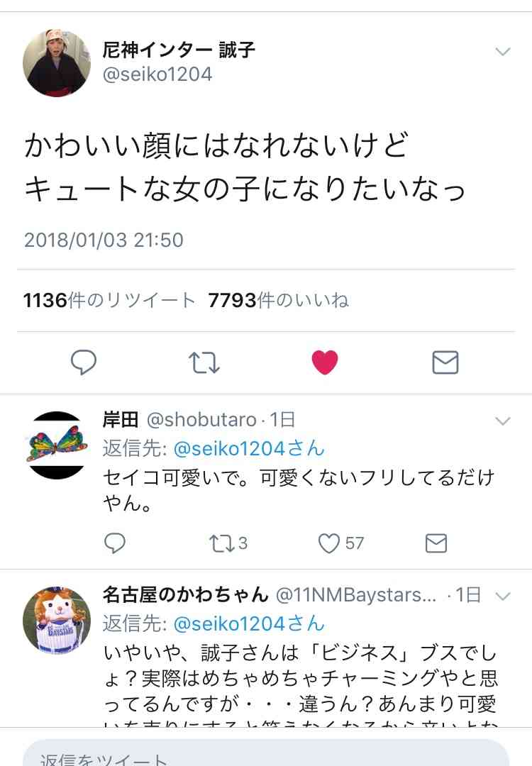Reply to 岸田's comment
The height and width of the screenshot is (766, 532).
[x=115, y=543]
